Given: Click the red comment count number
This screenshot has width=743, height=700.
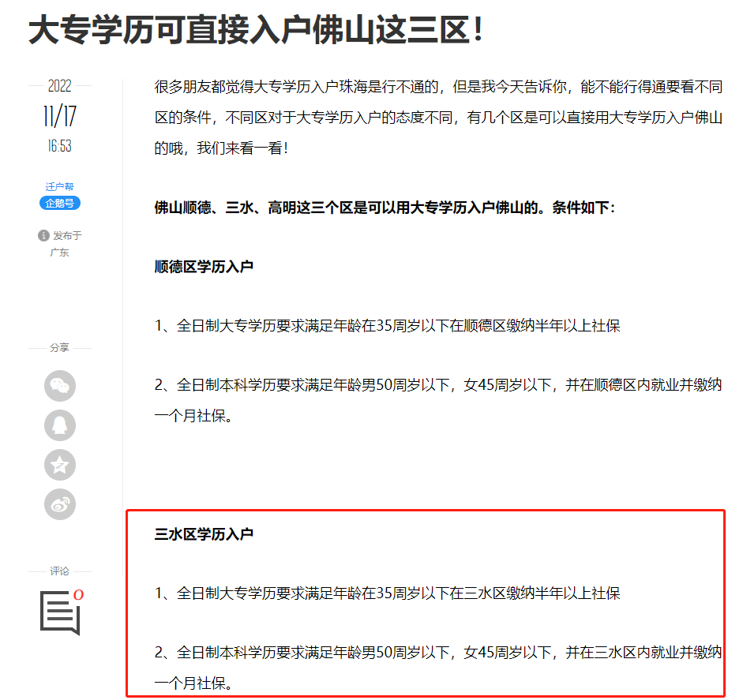Looking at the screenshot, I should 78,594.
